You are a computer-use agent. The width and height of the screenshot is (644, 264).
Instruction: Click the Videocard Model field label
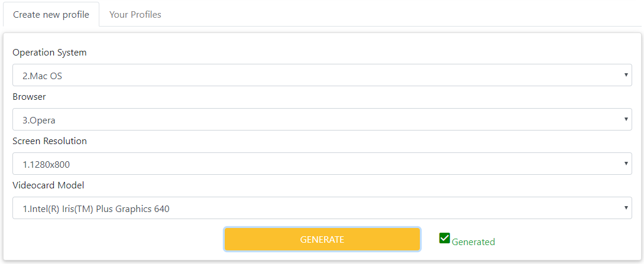point(48,185)
